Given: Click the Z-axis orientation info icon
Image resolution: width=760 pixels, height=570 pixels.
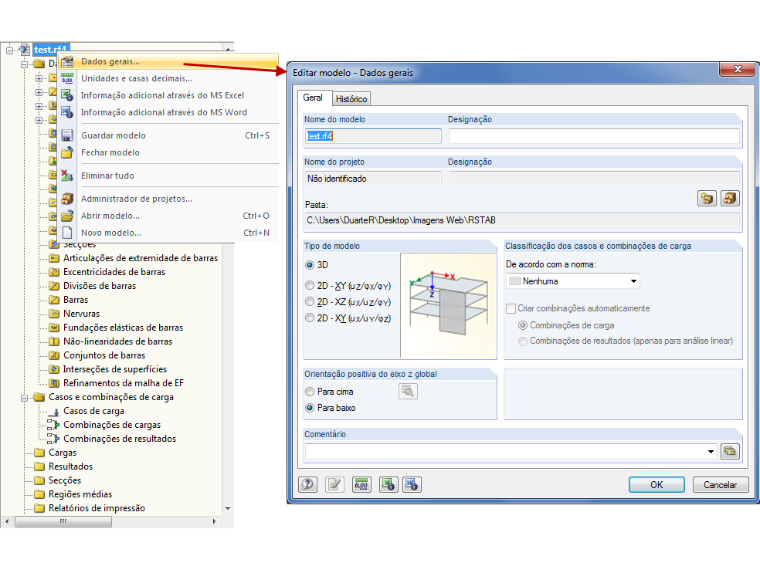Looking at the screenshot, I should (408, 391).
